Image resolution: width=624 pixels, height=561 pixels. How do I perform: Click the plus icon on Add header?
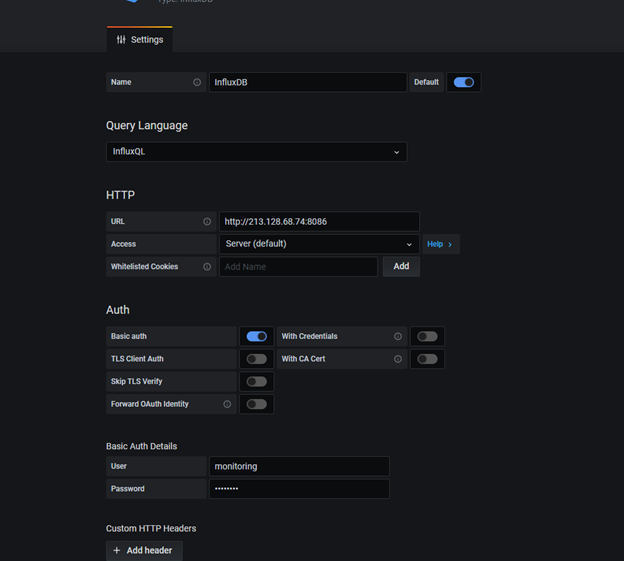tap(117, 551)
